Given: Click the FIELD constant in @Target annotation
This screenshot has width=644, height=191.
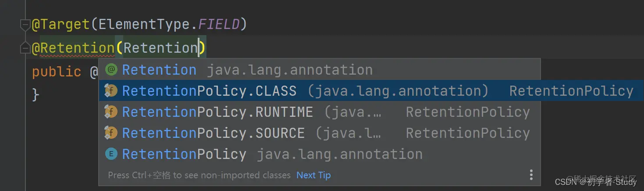Looking at the screenshot, I should [x=219, y=24].
